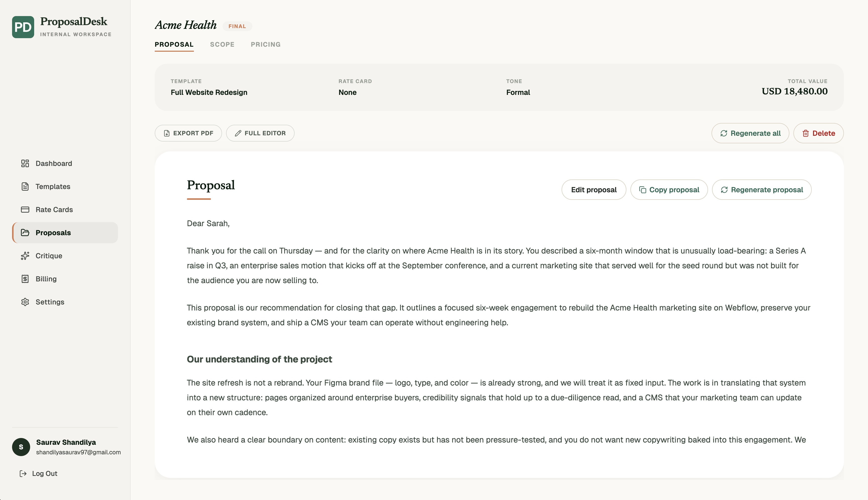Viewport: 868px width, 500px height.
Task: Delete the Acme Health proposal
Action: tap(818, 133)
